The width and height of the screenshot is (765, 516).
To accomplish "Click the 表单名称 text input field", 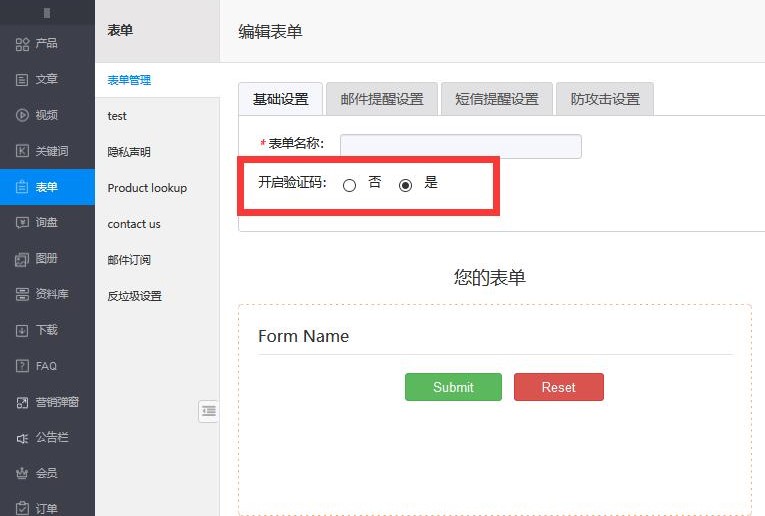I will (x=460, y=146).
